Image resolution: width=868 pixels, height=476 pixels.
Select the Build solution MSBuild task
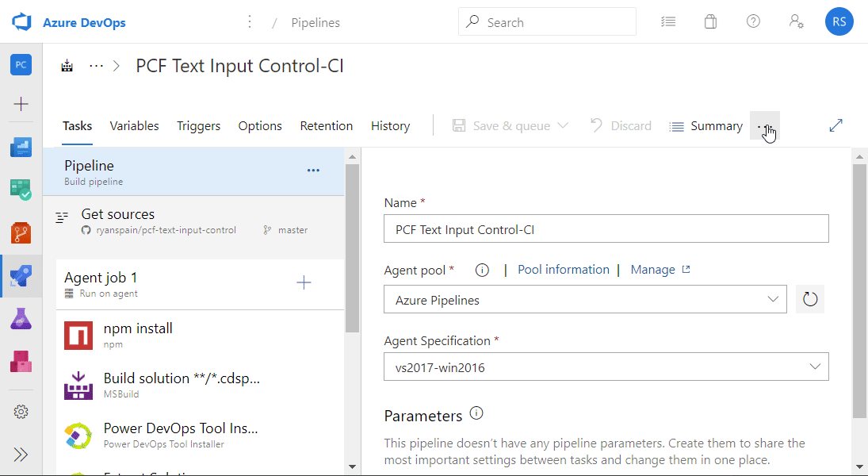coord(200,385)
